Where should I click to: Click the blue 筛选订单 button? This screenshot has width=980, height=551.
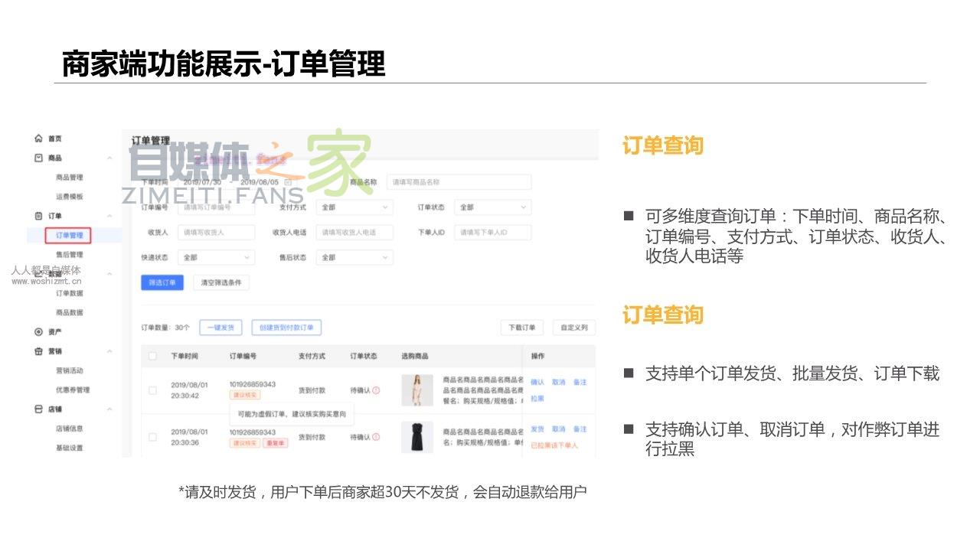click(162, 282)
